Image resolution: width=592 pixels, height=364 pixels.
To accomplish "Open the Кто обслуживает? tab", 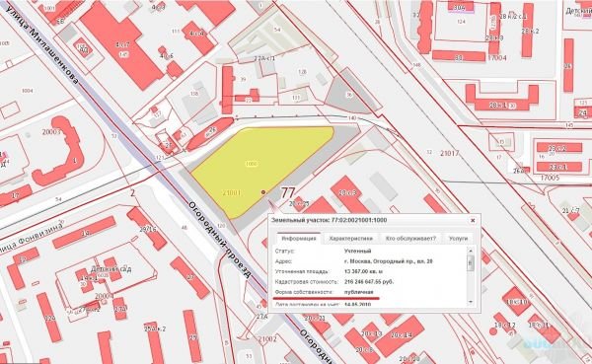I will [x=410, y=239].
